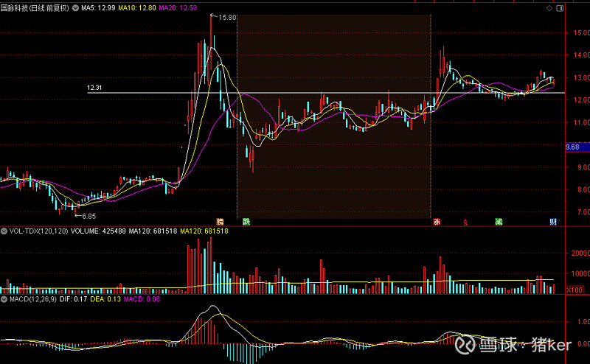Screen dimensions: 590x364
Task: Click the white MA120: 681518 label
Action: tap(153, 231)
